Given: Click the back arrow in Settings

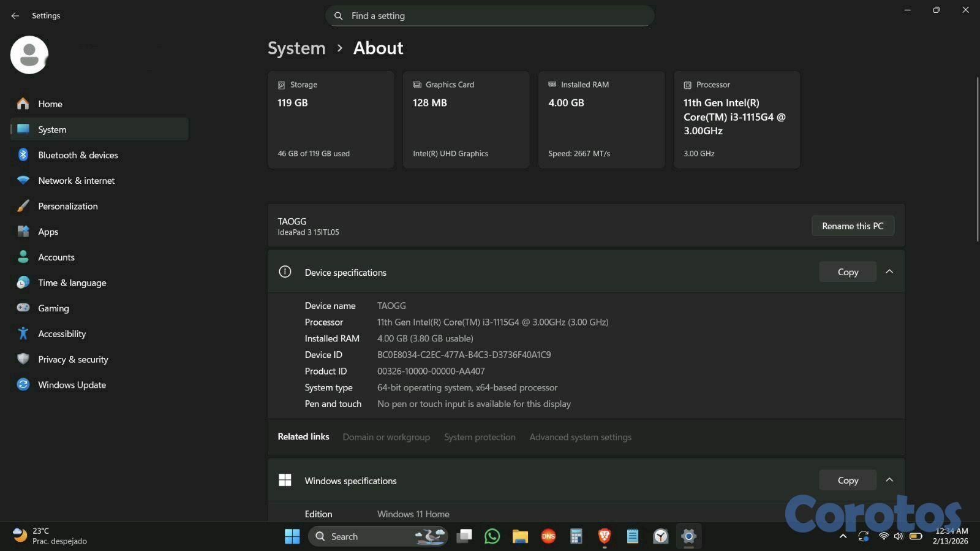Looking at the screenshot, I should click(15, 16).
